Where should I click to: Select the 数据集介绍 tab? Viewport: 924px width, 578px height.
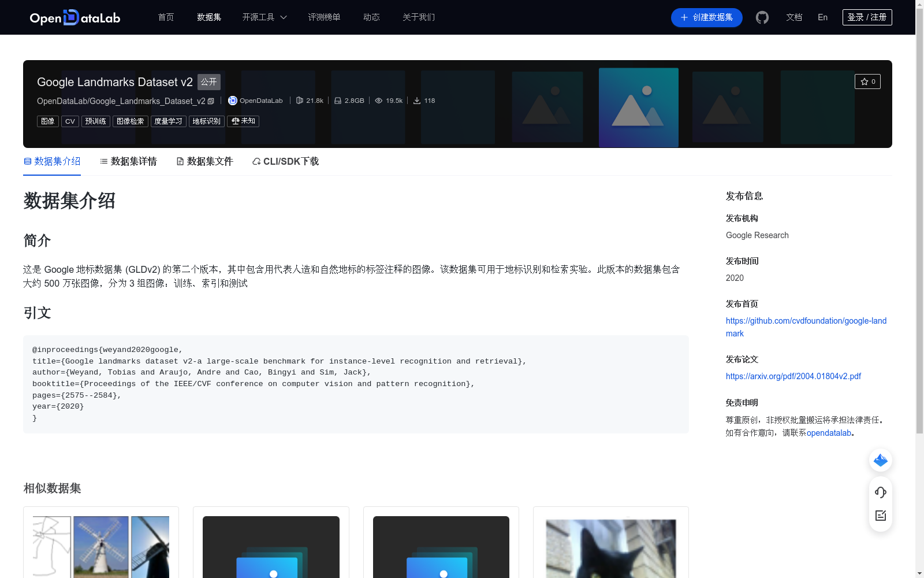click(52, 161)
